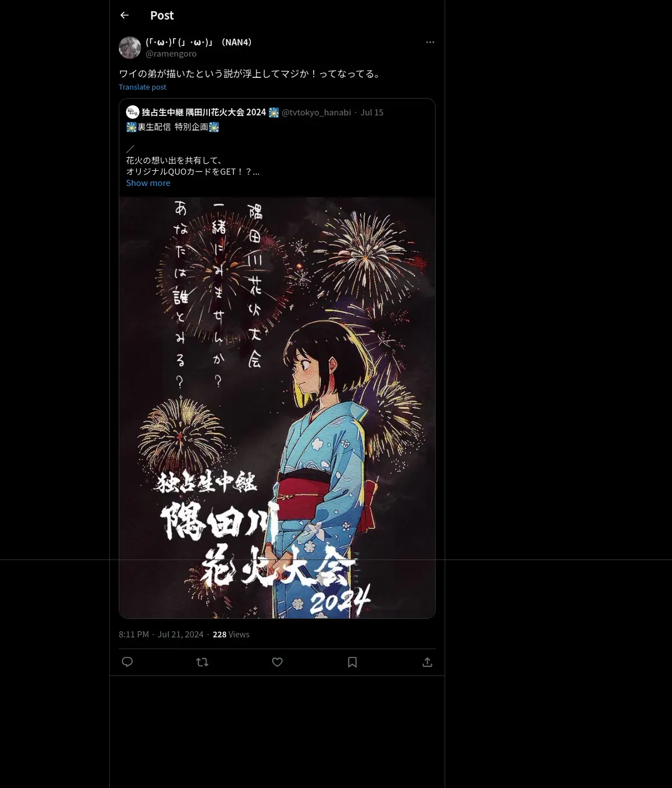This screenshot has height=788, width=672.
Task: Bookmark this post
Action: (x=352, y=662)
